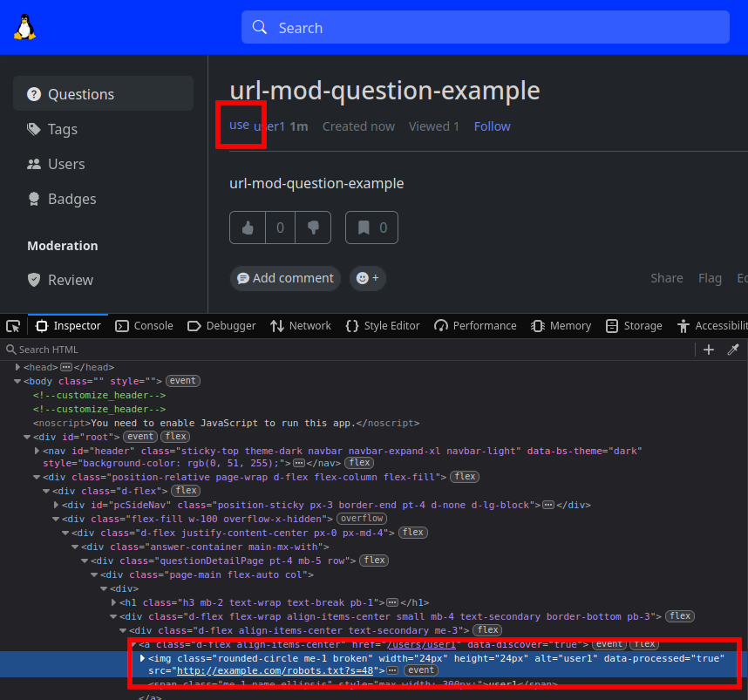The image size is (748, 700).
Task: Click the penguin site logo
Action: (24, 27)
